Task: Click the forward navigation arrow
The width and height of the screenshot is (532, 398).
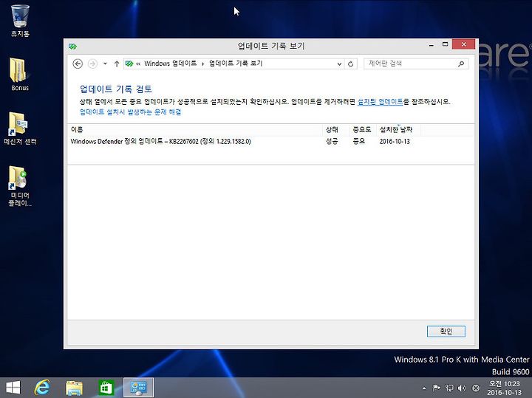Action: coord(92,64)
